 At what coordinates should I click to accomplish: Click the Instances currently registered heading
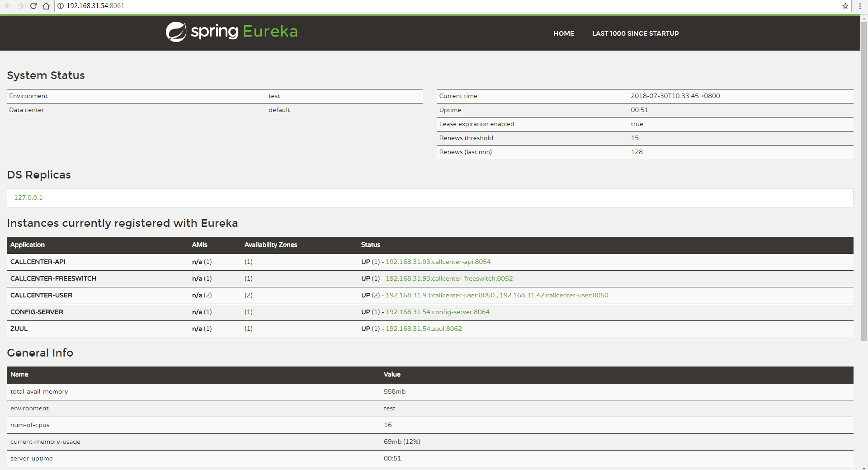[123, 223]
